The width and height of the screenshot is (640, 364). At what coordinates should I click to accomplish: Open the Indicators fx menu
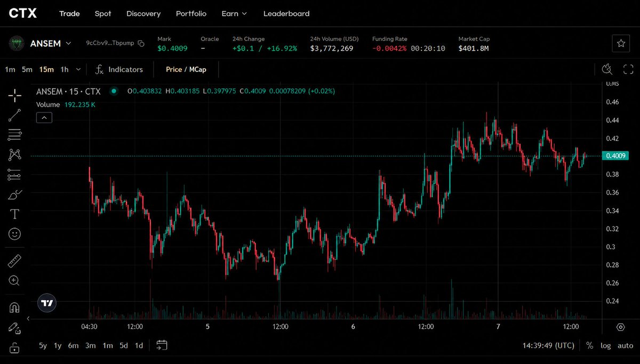coord(119,69)
